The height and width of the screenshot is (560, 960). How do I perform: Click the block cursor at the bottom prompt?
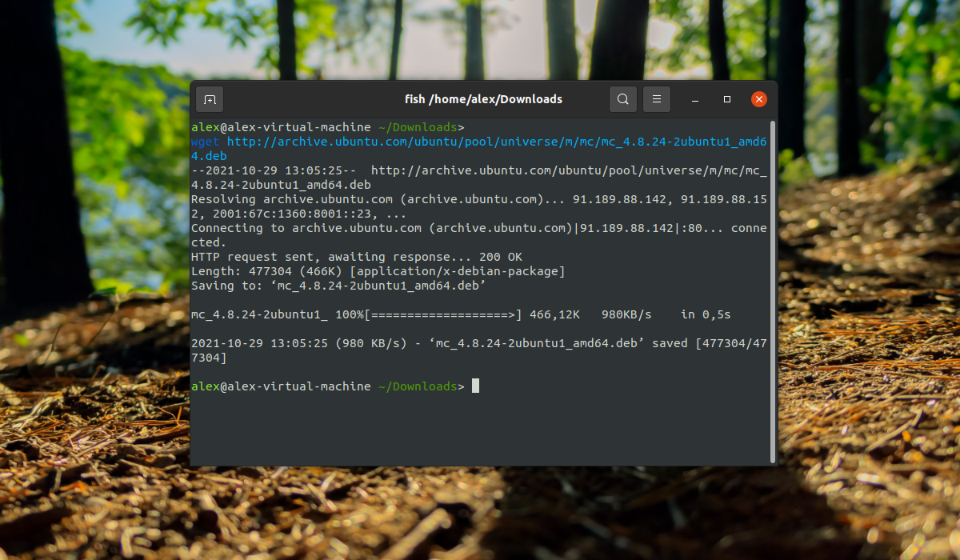point(475,386)
